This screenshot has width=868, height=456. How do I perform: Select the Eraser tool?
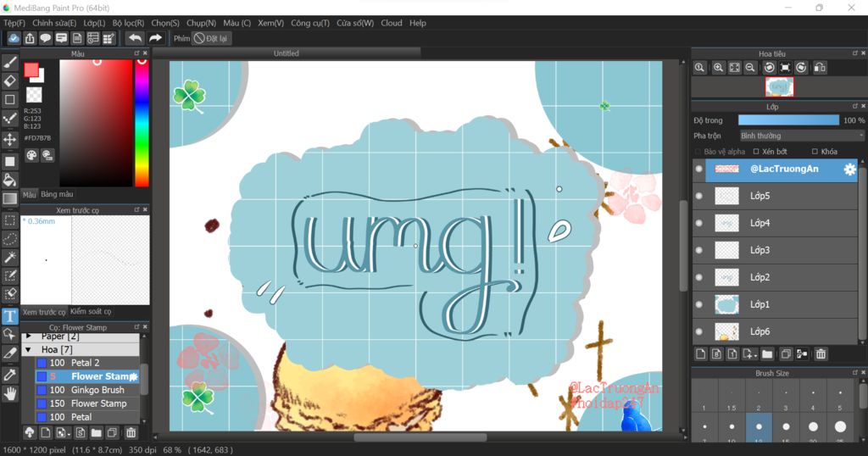[10, 81]
